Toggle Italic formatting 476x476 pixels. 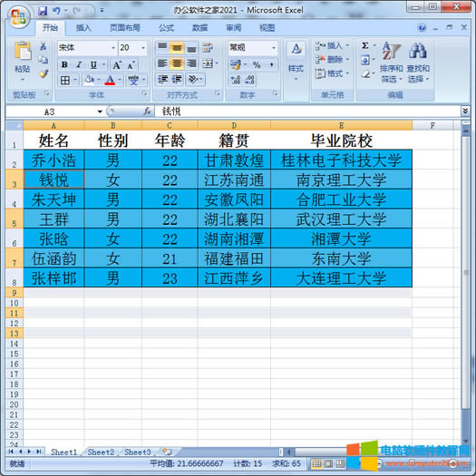pos(79,64)
